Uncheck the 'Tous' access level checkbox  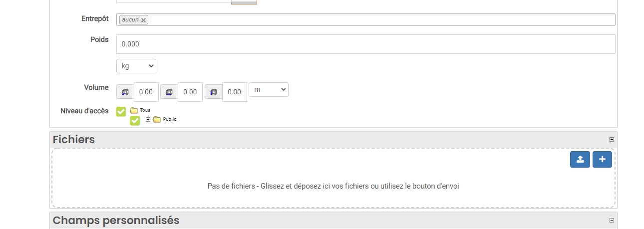point(121,111)
